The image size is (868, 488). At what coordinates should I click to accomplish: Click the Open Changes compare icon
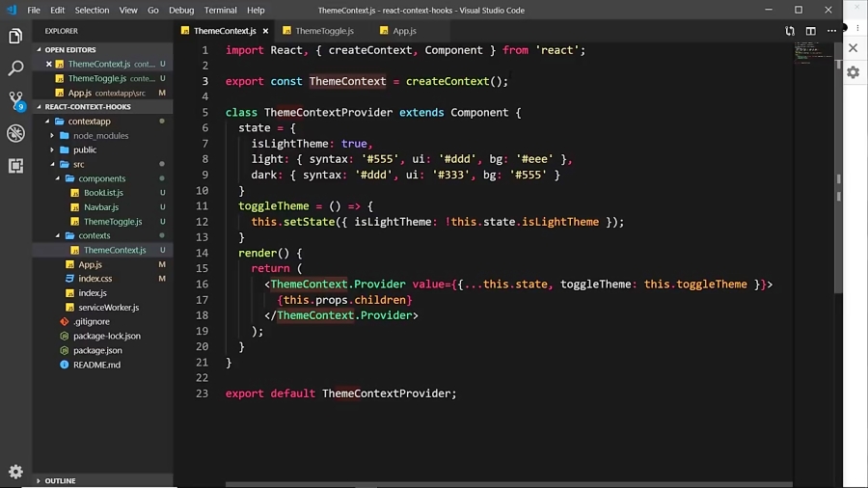pyautogui.click(x=790, y=31)
